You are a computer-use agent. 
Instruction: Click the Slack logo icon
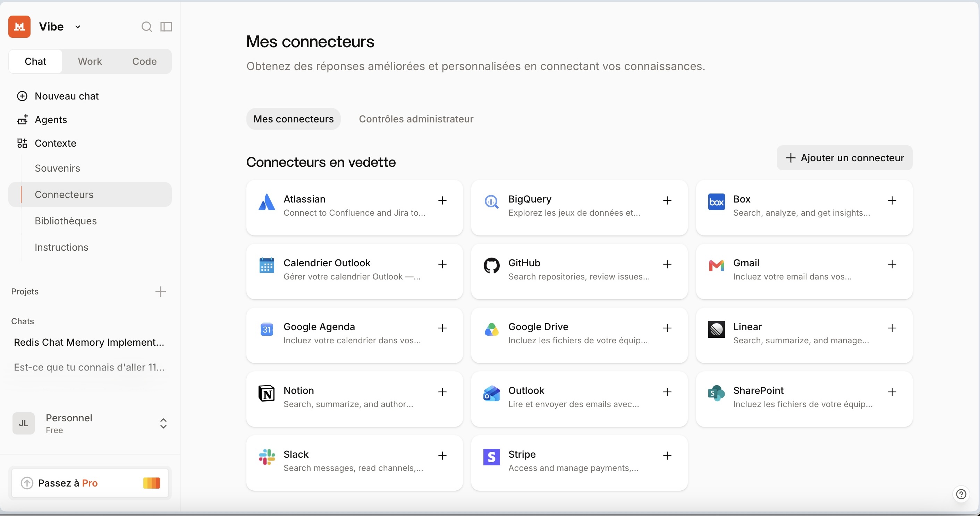tap(267, 457)
